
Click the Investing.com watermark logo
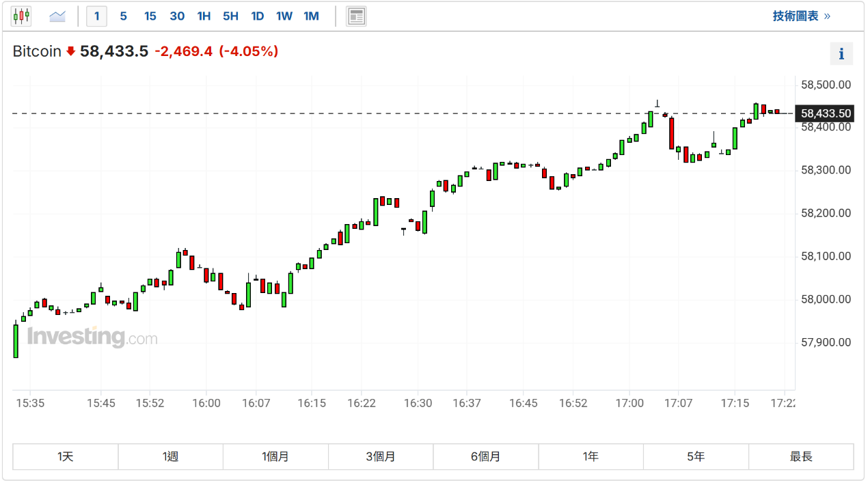[x=92, y=337]
